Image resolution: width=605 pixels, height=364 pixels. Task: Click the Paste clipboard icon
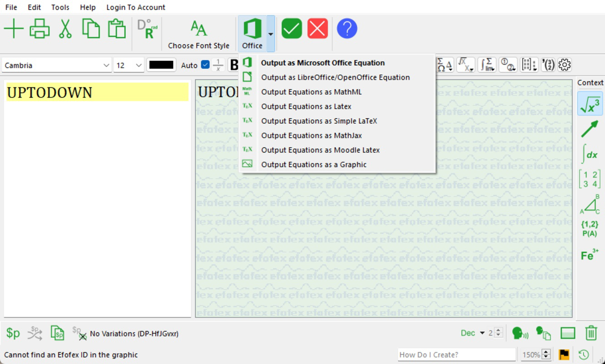117,29
